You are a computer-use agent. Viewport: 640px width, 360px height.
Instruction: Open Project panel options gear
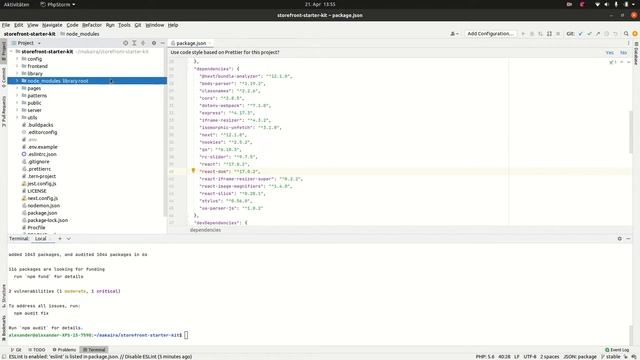pos(154,43)
